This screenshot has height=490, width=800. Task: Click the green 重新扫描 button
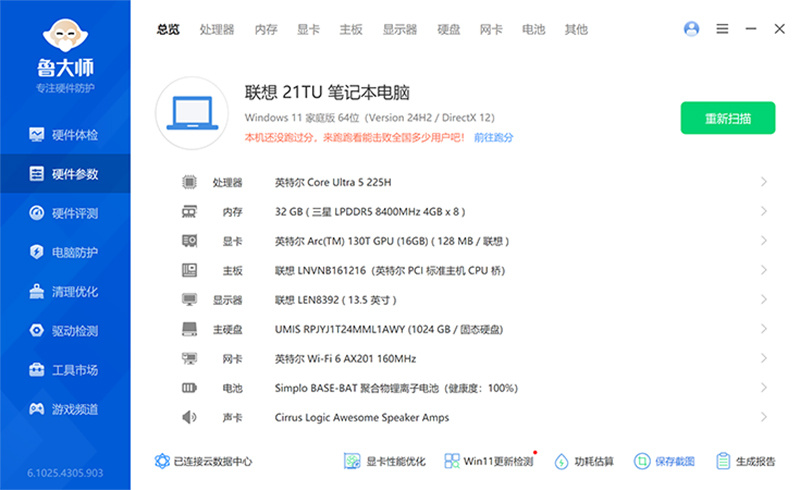(728, 118)
